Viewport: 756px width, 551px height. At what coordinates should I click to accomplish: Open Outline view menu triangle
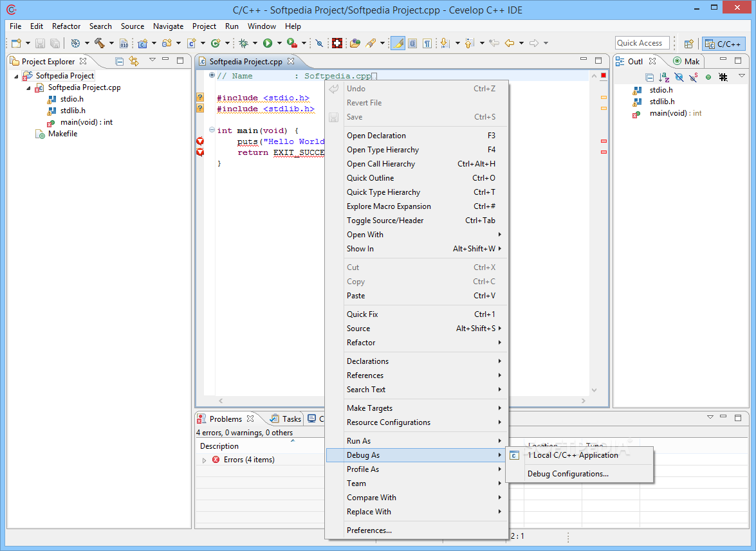pyautogui.click(x=742, y=76)
